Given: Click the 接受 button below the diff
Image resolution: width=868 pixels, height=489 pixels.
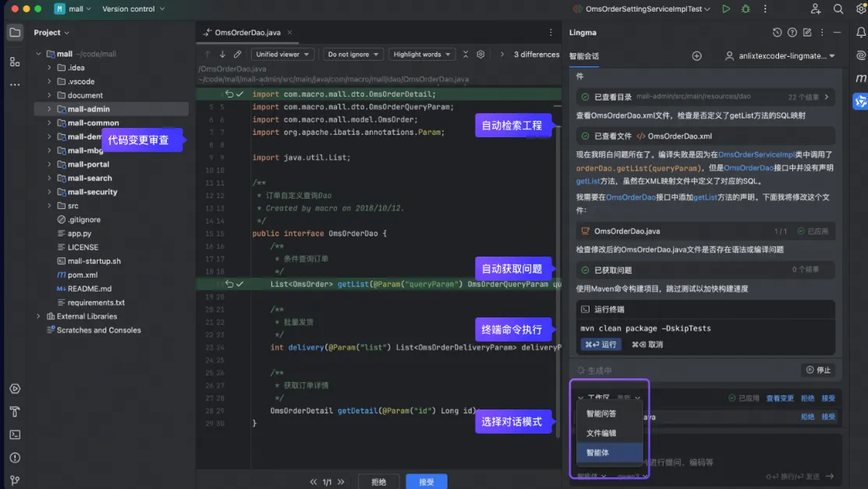Looking at the screenshot, I should pos(427,482).
